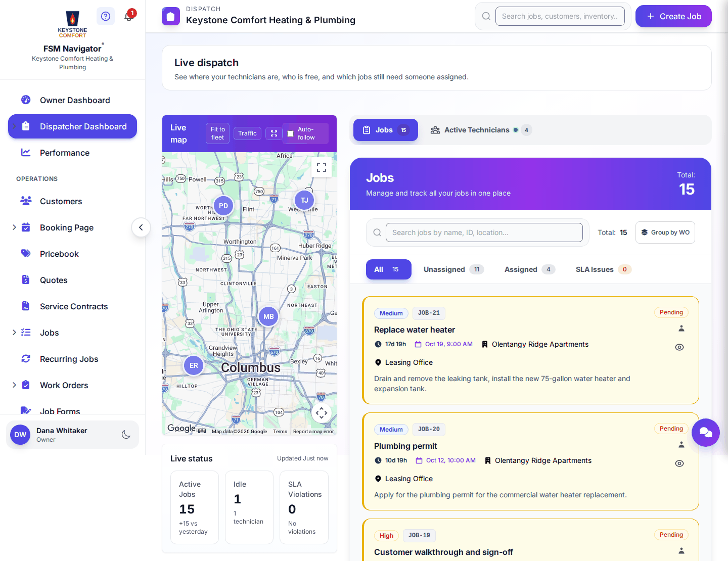728x561 pixels.
Task: Expand the Booking Page menu chevron
Action: 14,227
